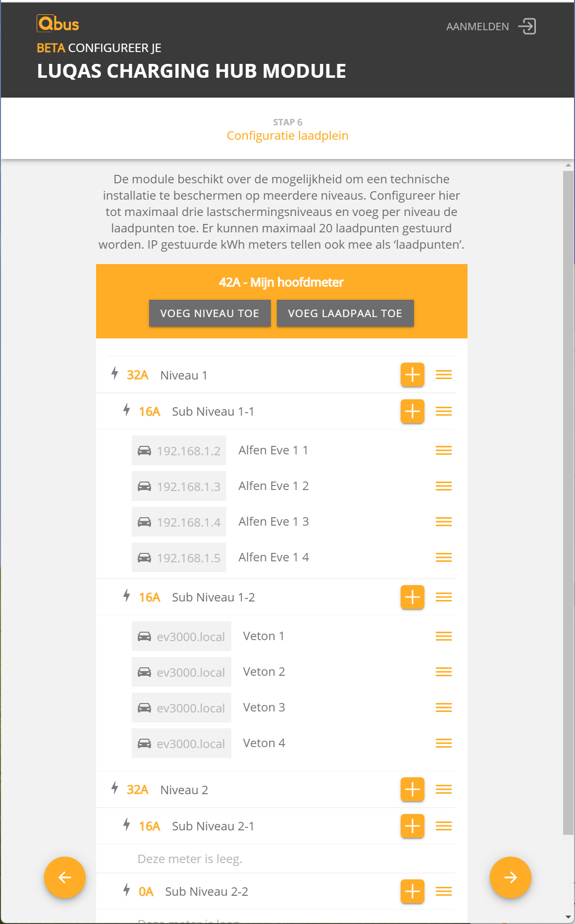Add item to Niveau 1 with plus
The height and width of the screenshot is (924, 575).
click(x=413, y=375)
